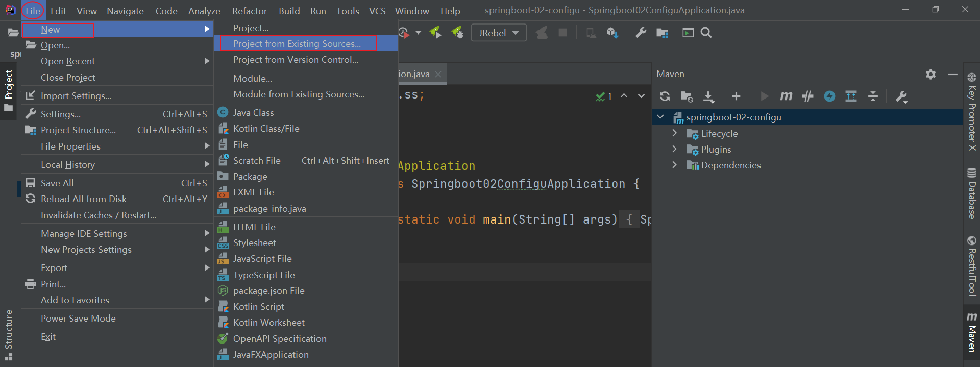Create a new Package
980x367 pixels.
tap(306, 177)
